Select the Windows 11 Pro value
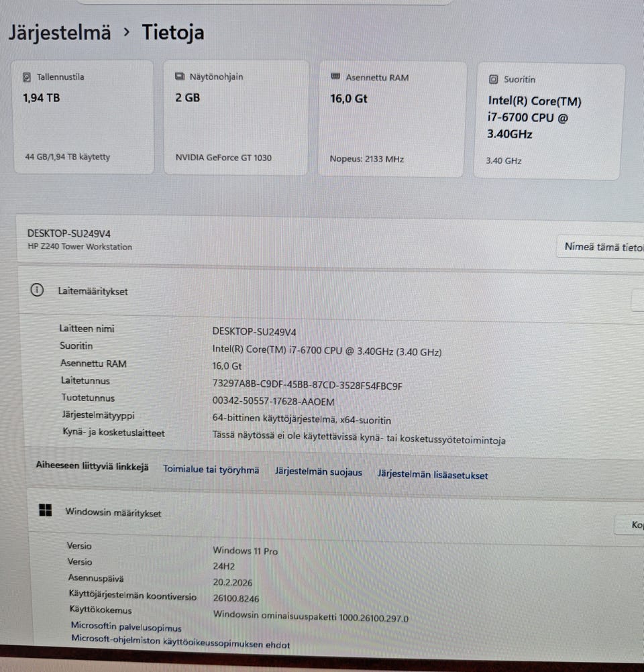The width and height of the screenshot is (644, 672). [246, 551]
